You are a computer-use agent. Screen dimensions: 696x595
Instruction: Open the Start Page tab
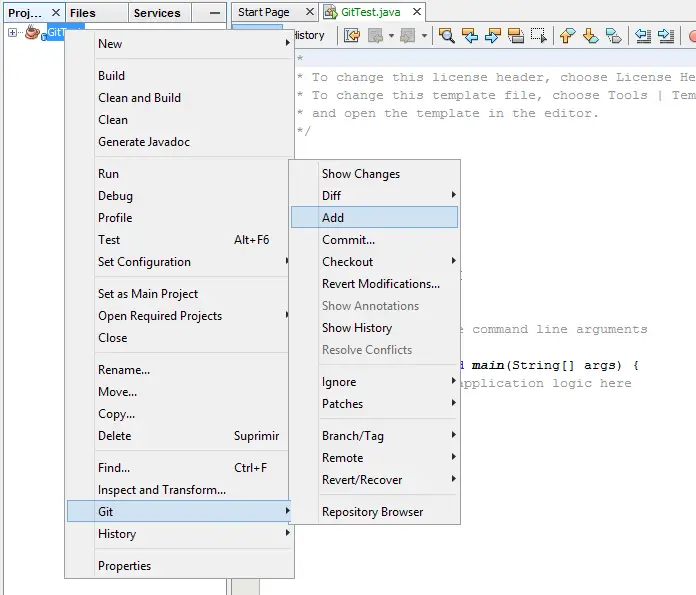263,13
